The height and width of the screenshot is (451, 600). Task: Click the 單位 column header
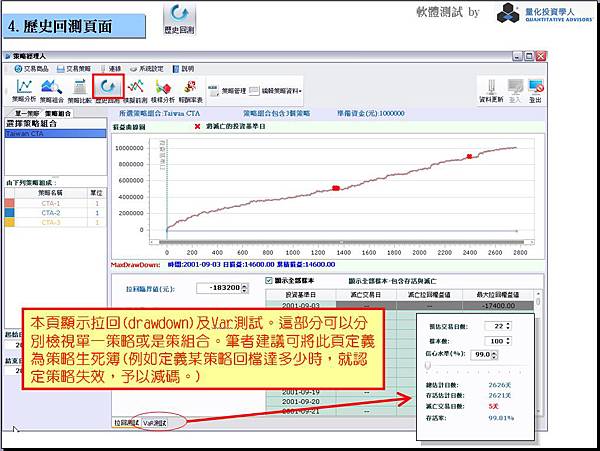coord(96,193)
